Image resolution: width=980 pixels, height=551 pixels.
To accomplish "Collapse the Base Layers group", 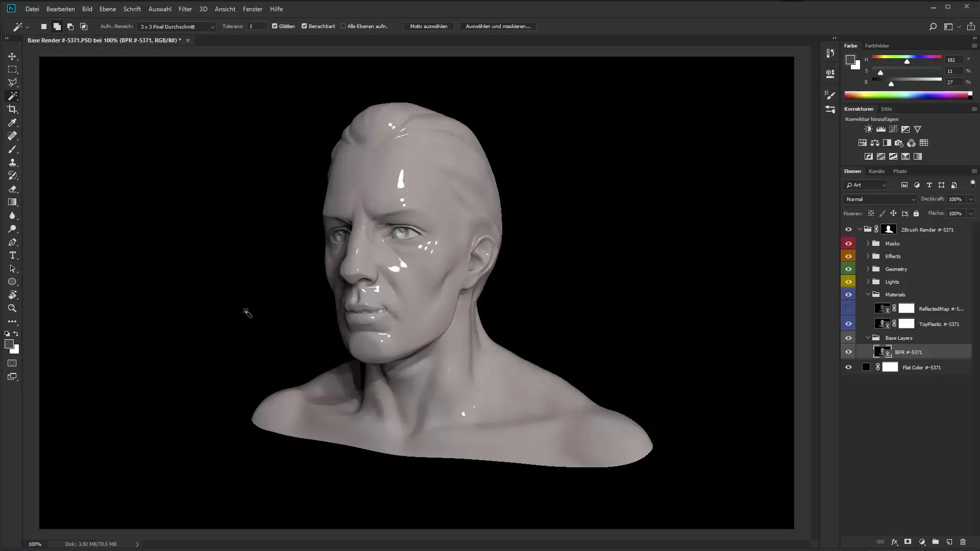I will [868, 338].
